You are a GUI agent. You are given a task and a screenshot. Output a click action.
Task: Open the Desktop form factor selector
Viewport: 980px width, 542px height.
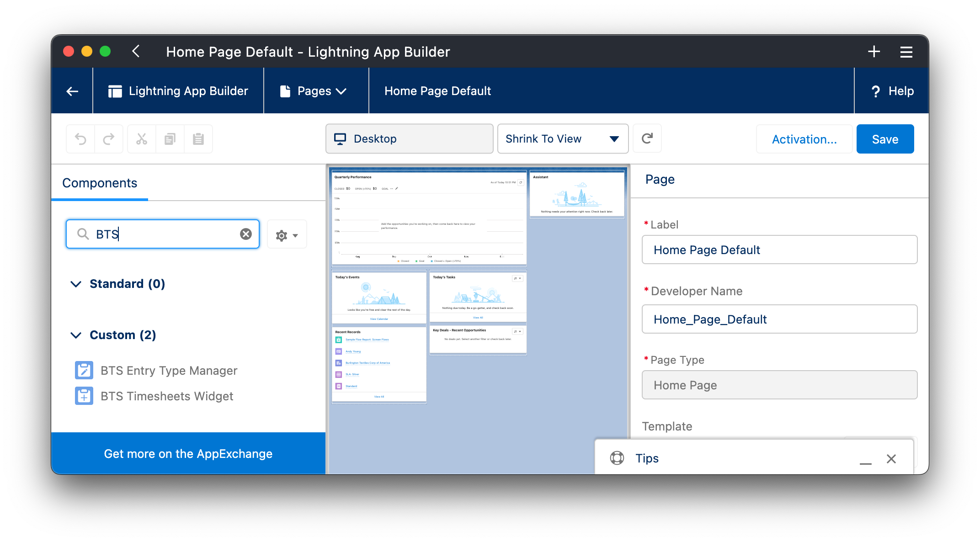click(x=410, y=138)
